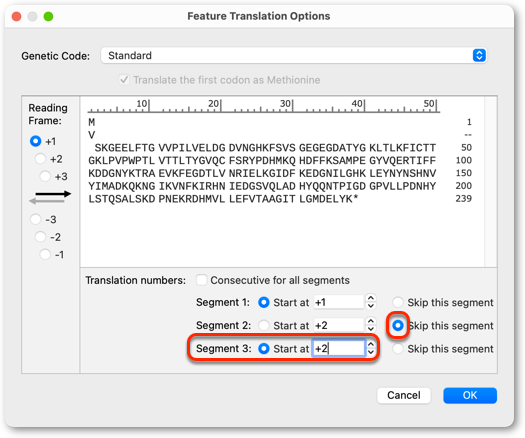
Task: Click the translation row starting YIMADKQKNG
Action: 262,186
